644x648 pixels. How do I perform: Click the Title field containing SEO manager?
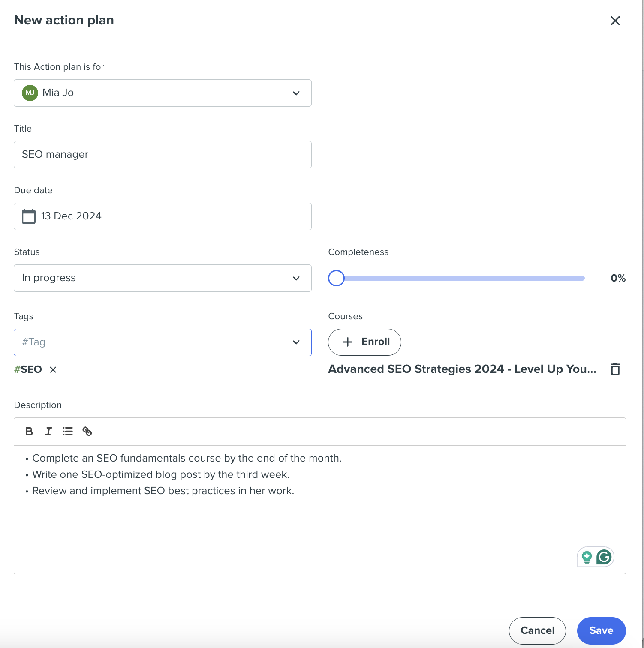click(x=163, y=155)
